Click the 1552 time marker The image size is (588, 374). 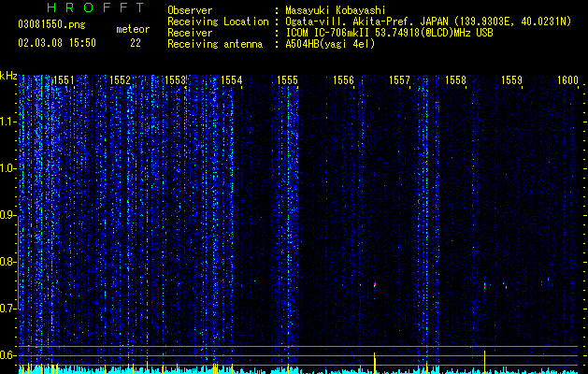click(x=120, y=80)
